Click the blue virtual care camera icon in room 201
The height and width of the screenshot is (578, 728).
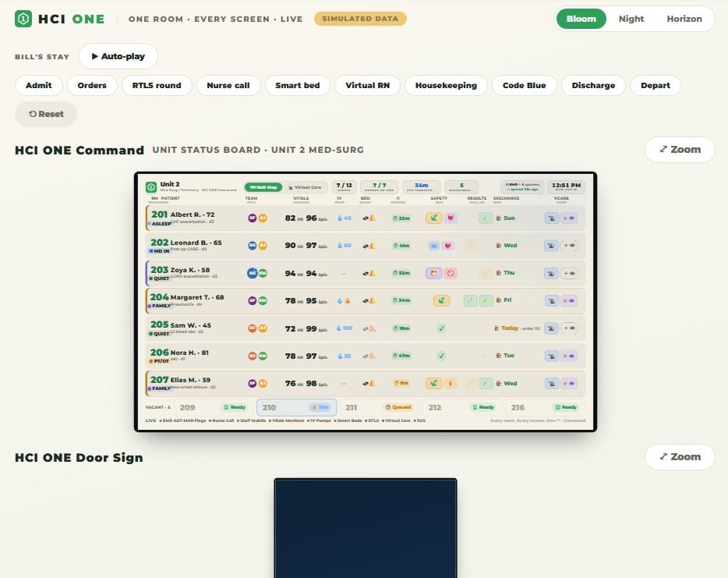coord(552,218)
